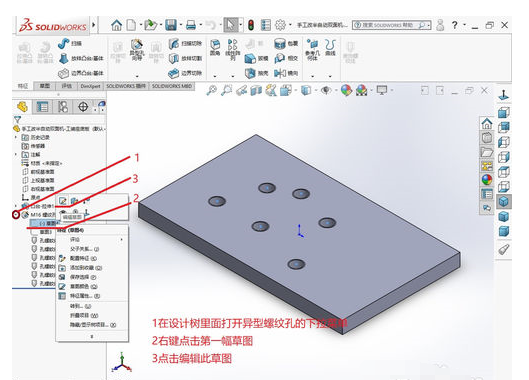This screenshot has width=529, height=380.
Task: Select 原点 origin in the feature tree
Action: (x=31, y=197)
